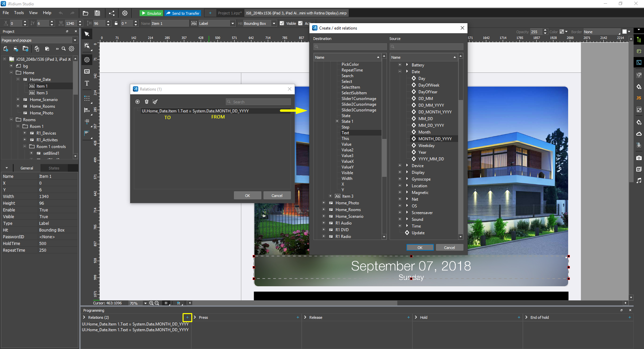Select the image tool in left toolbar
This screenshot has height=349, width=644.
[x=87, y=71]
